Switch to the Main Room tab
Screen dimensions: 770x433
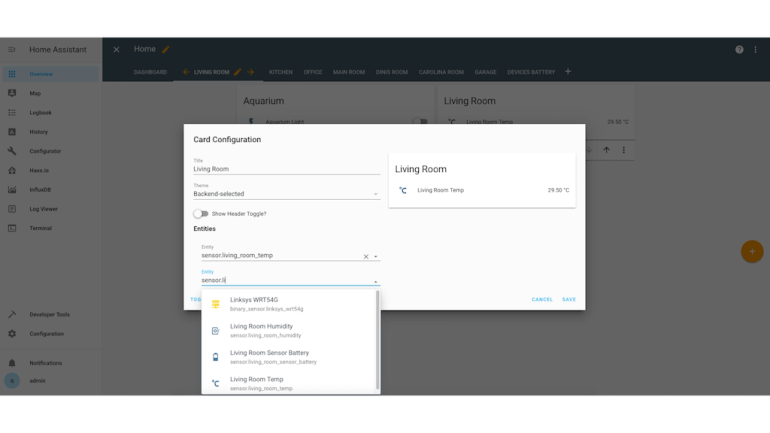coord(349,72)
